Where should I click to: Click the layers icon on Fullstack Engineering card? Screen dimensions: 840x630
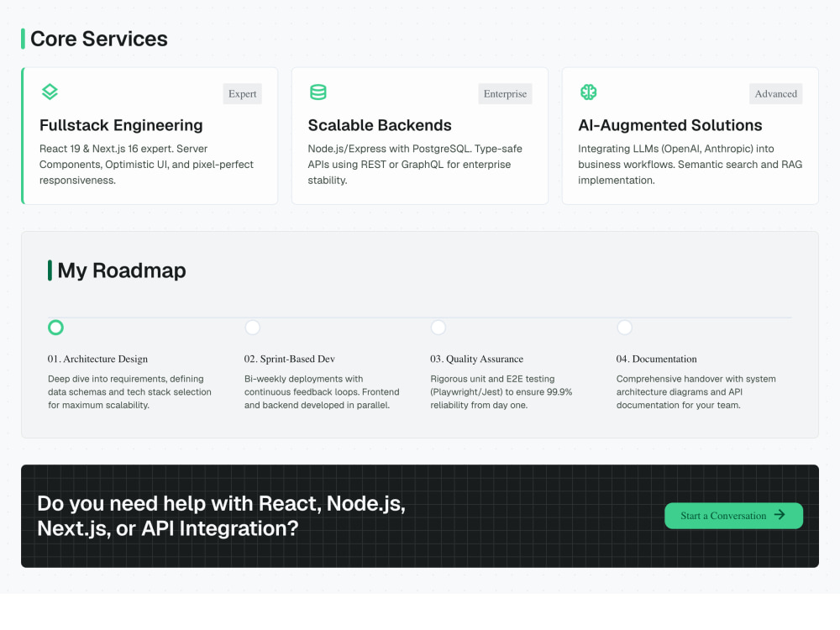click(x=50, y=92)
